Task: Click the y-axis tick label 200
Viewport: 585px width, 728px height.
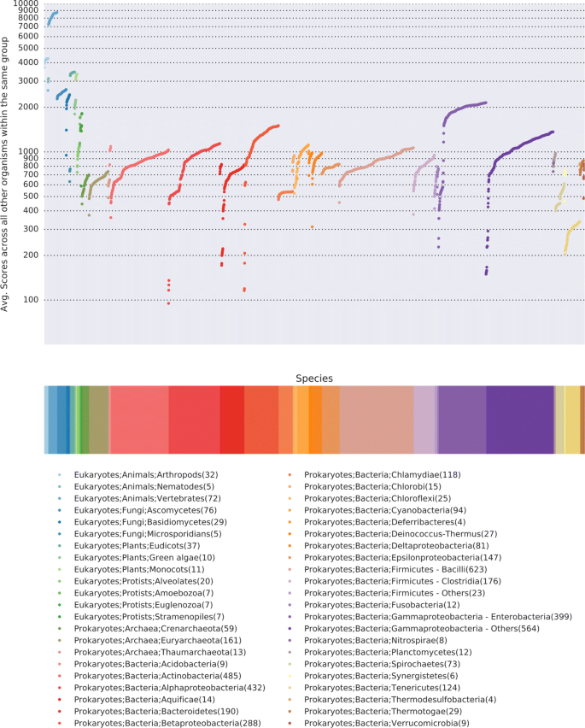Action: [31, 255]
